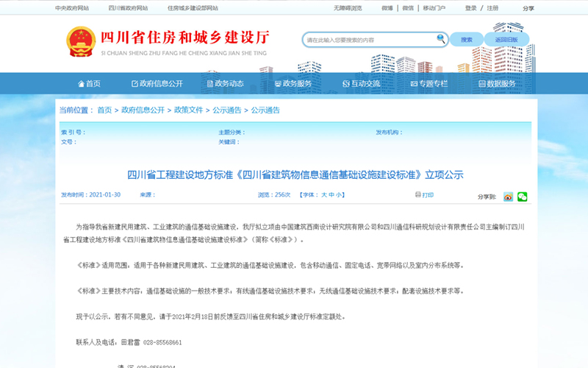Click the printer icon beside 打印
588x368 pixels.
(418, 194)
